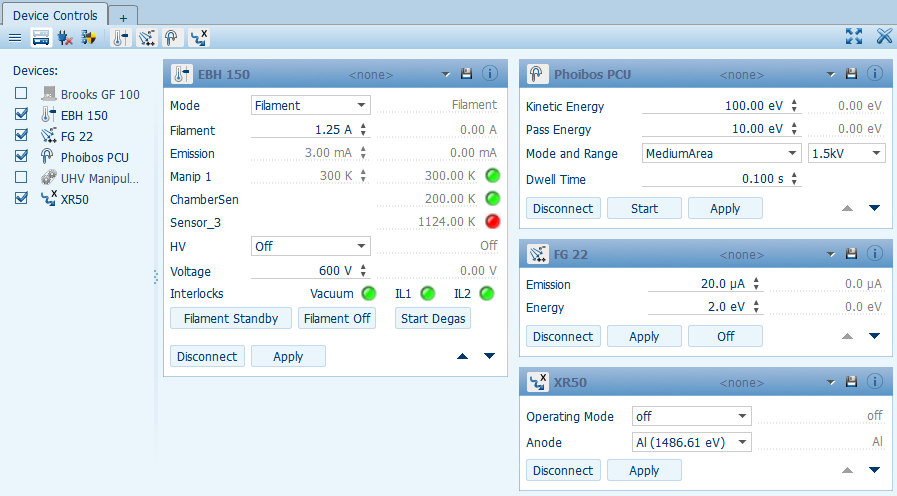Open the XR50 Anode dropdown
The width and height of the screenshot is (897, 496).
[691, 442]
